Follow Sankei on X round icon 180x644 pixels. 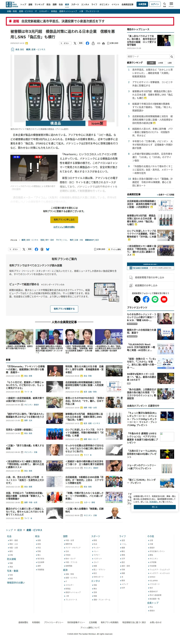pyautogui.click(x=137, y=299)
